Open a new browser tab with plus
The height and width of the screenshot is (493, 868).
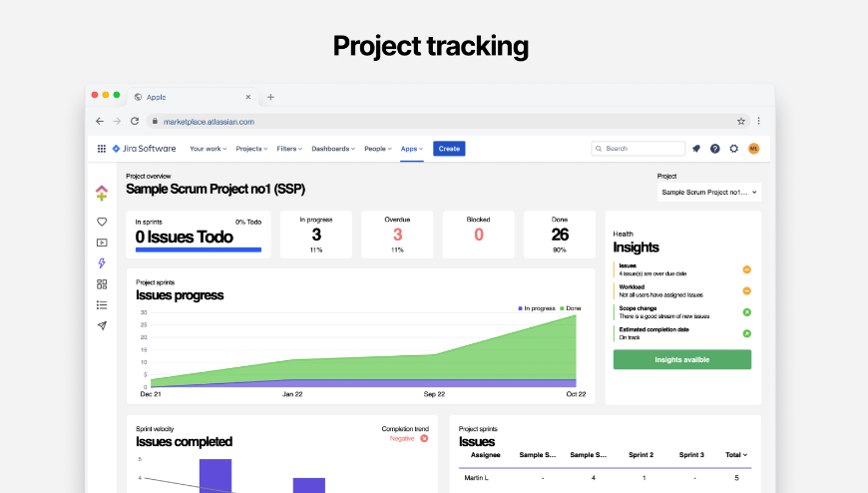(270, 97)
